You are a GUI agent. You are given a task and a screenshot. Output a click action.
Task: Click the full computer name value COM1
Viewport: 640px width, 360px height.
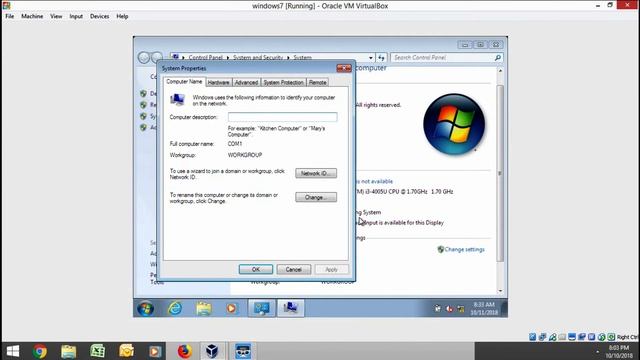pyautogui.click(x=235, y=144)
